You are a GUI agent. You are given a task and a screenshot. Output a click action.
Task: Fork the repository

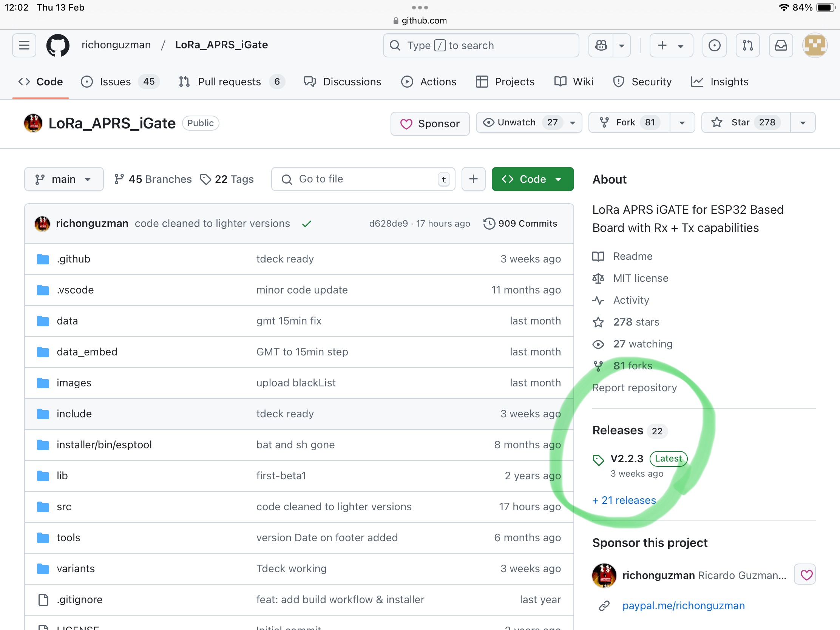click(x=629, y=122)
